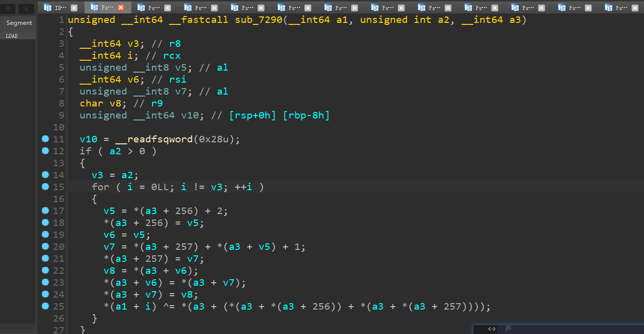Screen dimensions: 644x334
Task: Toggle breakpoint dot on line 19
Action: click(45, 234)
